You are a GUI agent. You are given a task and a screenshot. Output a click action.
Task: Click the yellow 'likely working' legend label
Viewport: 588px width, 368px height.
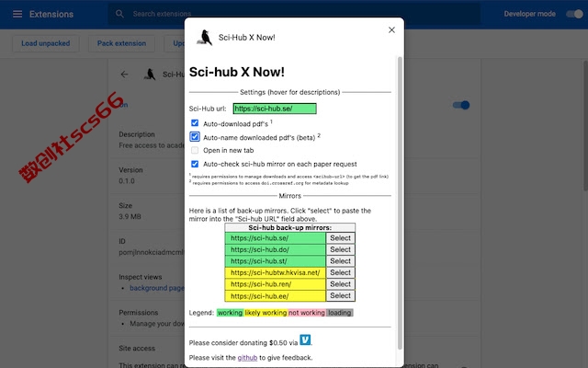(x=266, y=313)
